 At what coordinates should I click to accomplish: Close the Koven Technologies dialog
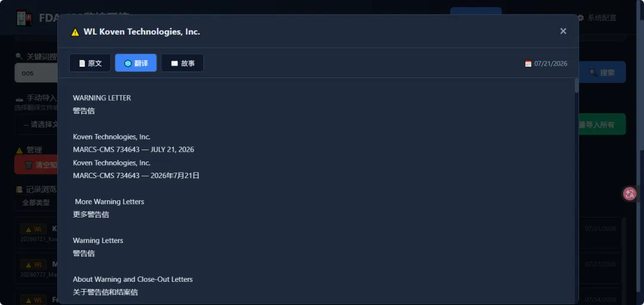click(x=563, y=31)
